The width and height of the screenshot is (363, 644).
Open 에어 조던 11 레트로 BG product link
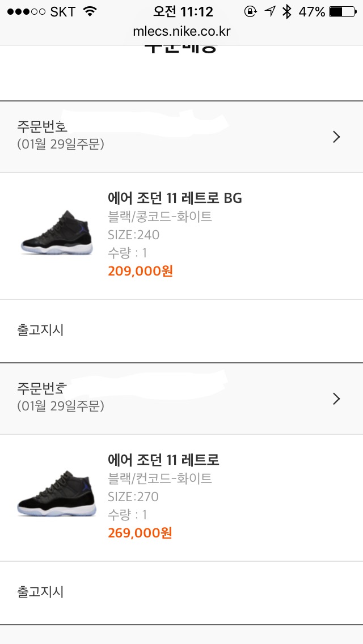(175, 198)
